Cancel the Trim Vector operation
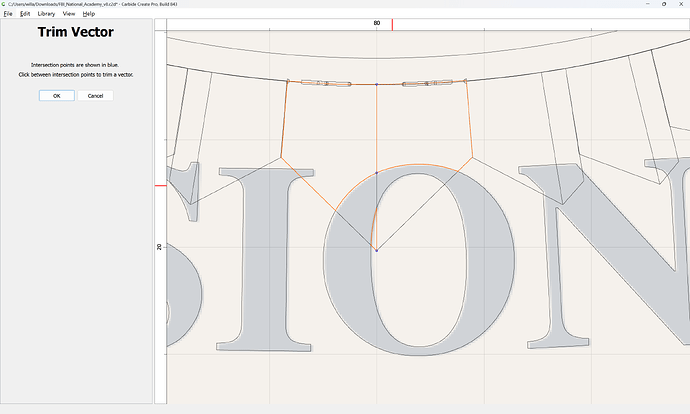Viewport: 690px width, 414px height. (x=95, y=95)
